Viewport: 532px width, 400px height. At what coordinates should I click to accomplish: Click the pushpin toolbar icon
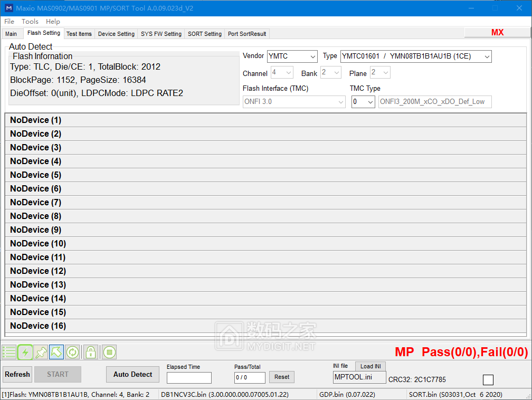point(41,352)
